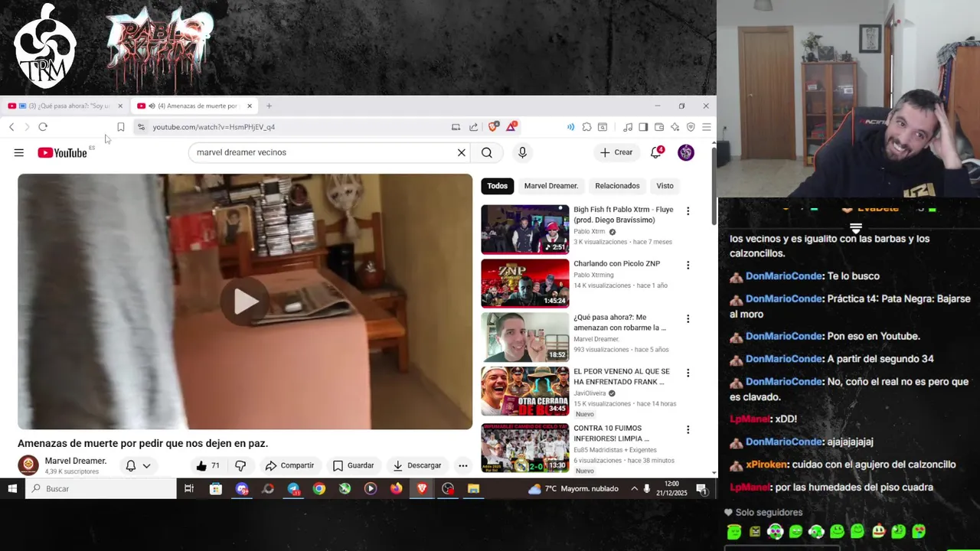Play the video with the center play button
Image resolution: width=980 pixels, height=551 pixels.
click(245, 302)
